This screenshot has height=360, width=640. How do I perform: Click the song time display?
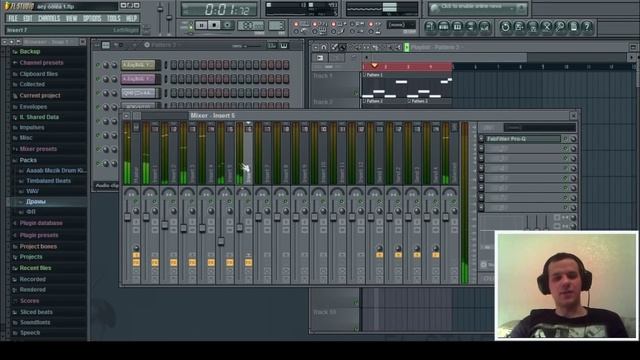[x=219, y=9]
